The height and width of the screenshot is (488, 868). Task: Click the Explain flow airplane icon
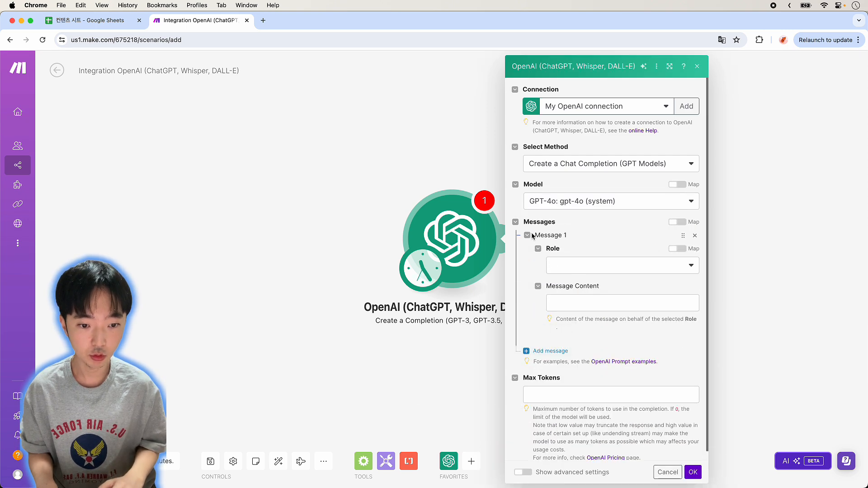[x=301, y=461]
